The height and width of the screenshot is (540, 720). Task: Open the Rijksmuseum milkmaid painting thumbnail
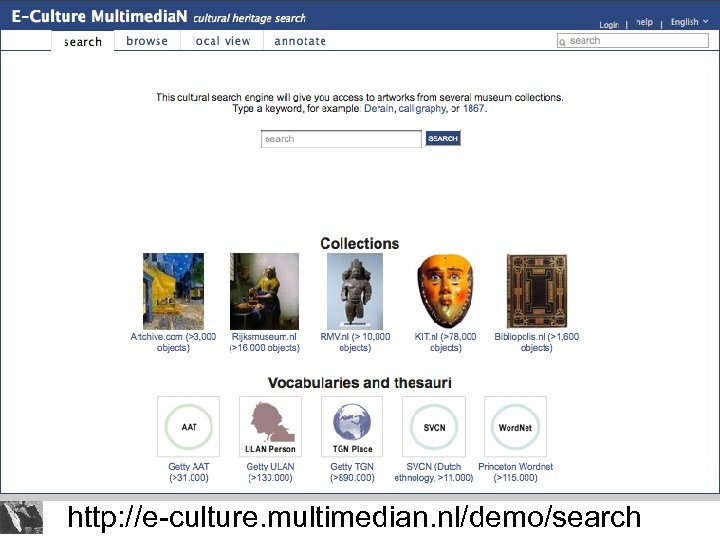pos(264,291)
